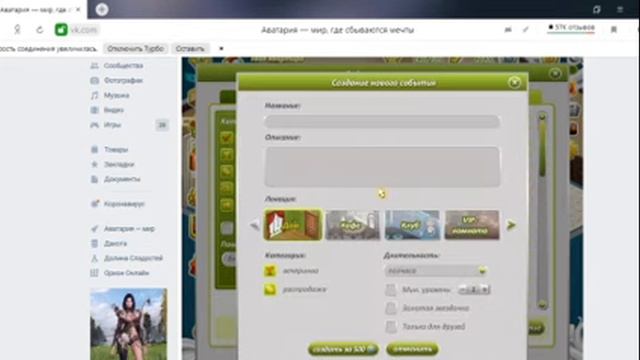Click the page title Аватария — мир
640x360 pixels.
point(338,30)
